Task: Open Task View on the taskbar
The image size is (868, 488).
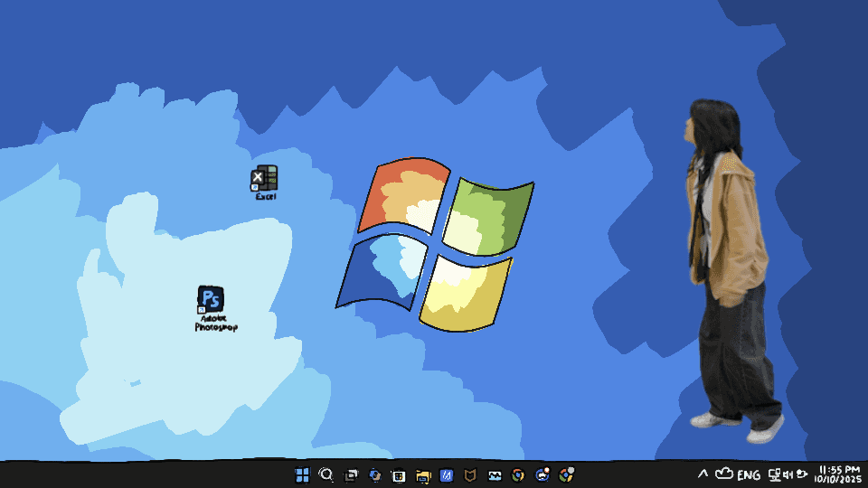Action: tap(351, 475)
